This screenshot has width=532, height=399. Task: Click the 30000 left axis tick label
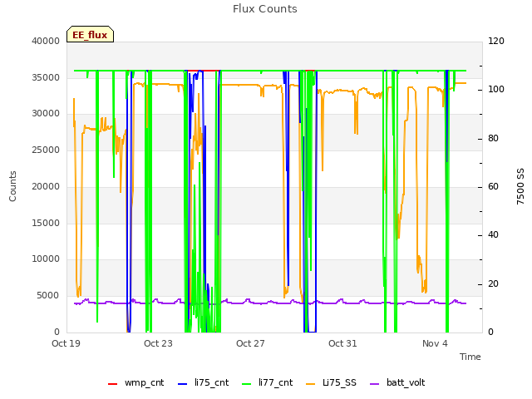[x=46, y=113]
